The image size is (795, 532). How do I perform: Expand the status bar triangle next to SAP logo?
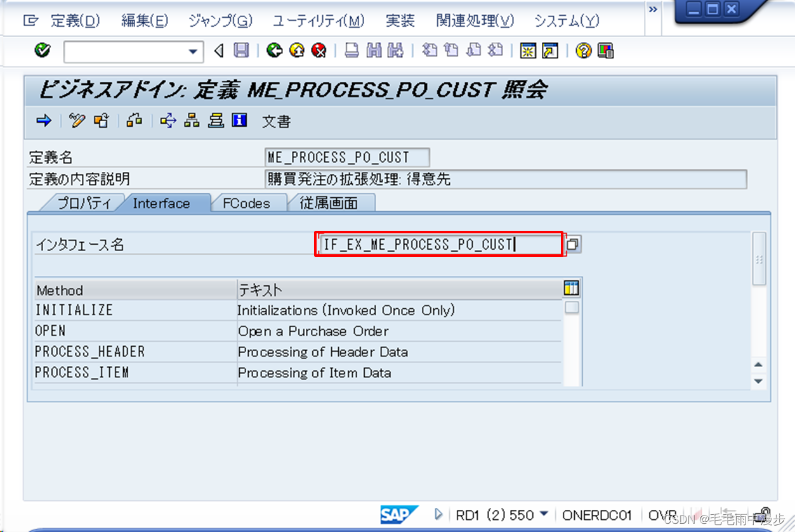pyautogui.click(x=438, y=514)
